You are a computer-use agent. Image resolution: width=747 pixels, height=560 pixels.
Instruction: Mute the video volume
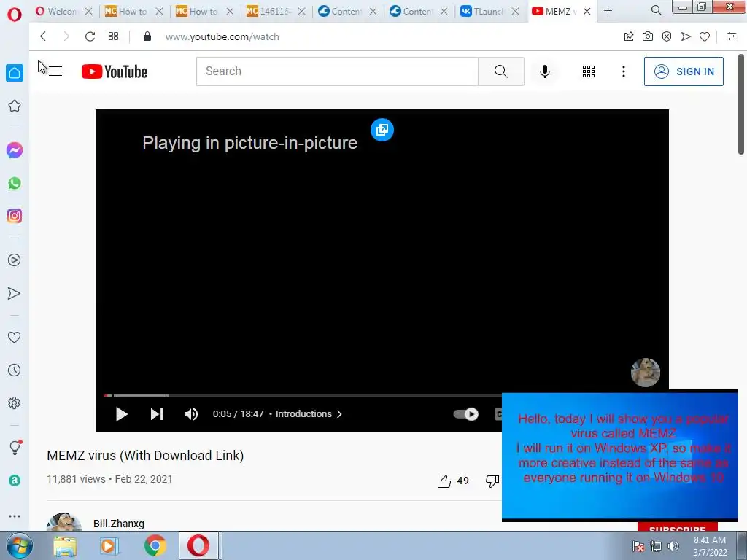click(x=190, y=414)
